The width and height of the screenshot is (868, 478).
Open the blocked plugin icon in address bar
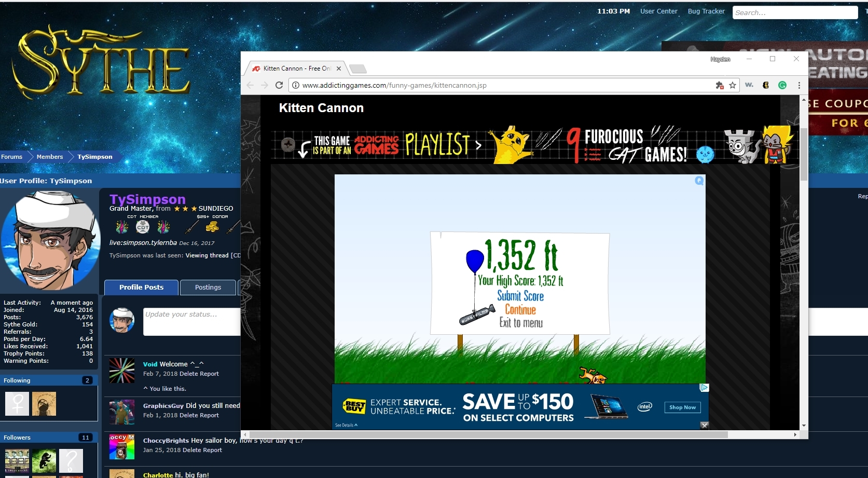click(x=719, y=85)
